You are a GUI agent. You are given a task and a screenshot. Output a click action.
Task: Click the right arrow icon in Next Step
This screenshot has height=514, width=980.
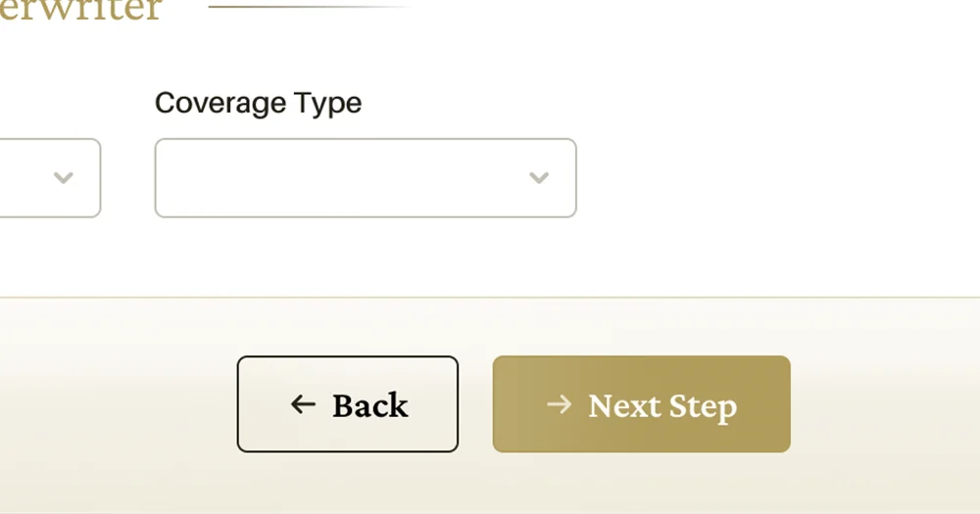click(x=559, y=404)
